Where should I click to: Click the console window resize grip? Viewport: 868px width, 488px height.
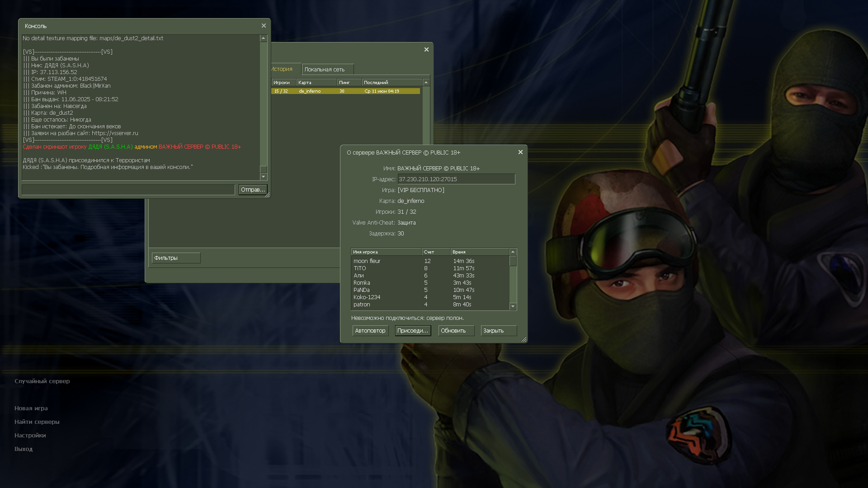[267, 195]
